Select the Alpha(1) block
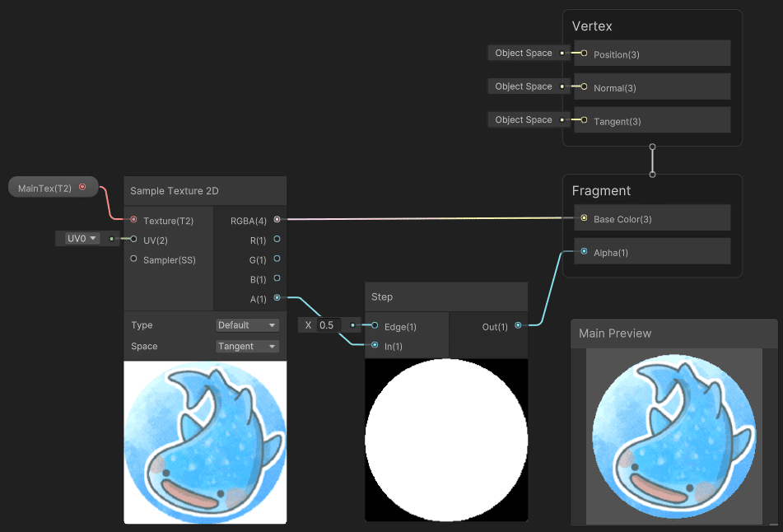This screenshot has height=532, width=783. [x=652, y=251]
